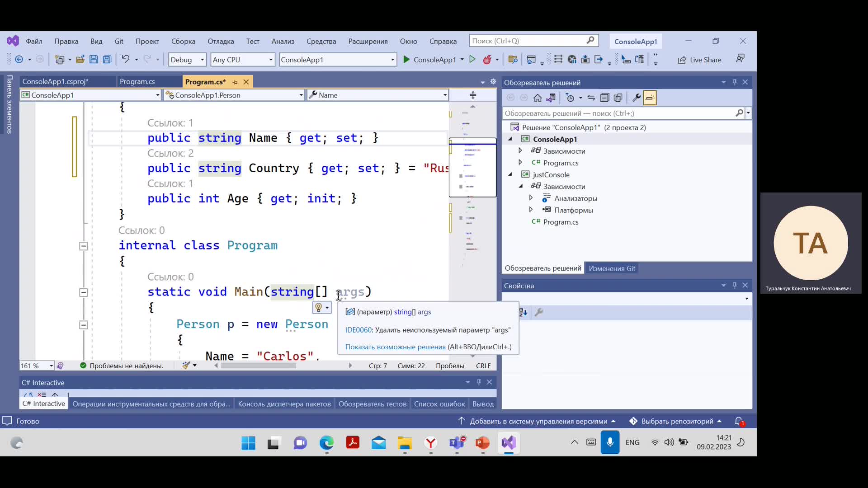The image size is (868, 488).
Task: Open the Список ошибок tab
Action: point(439,404)
